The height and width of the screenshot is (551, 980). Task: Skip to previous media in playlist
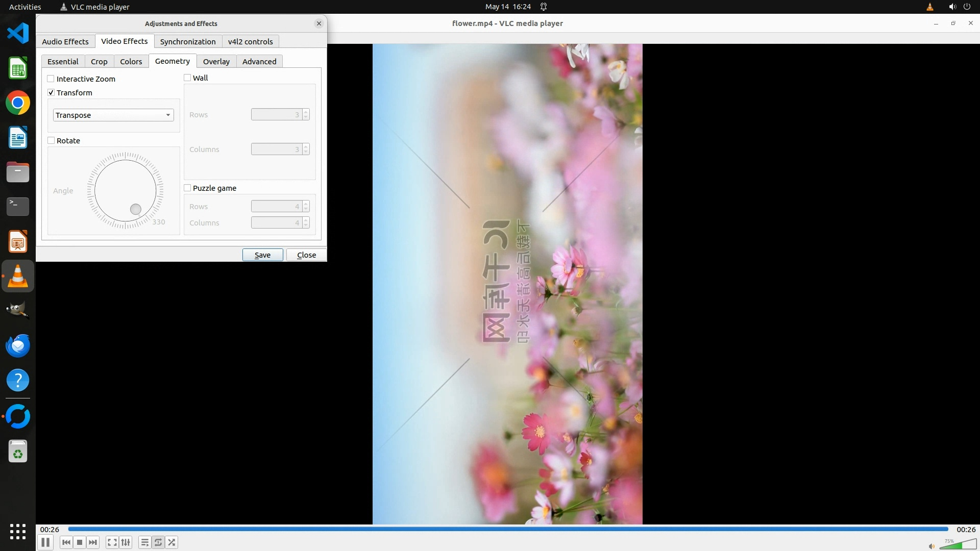point(66,542)
